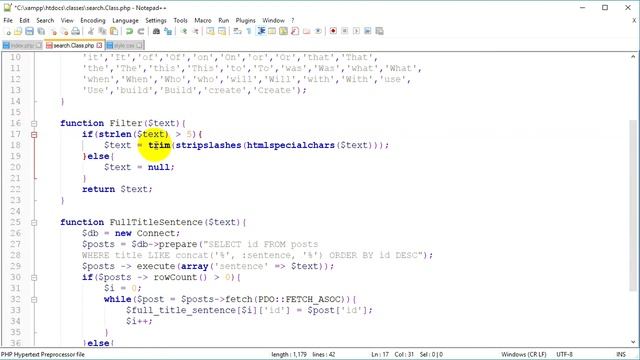
Task: Save all open files via the Save All icon
Action: tap(41, 31)
